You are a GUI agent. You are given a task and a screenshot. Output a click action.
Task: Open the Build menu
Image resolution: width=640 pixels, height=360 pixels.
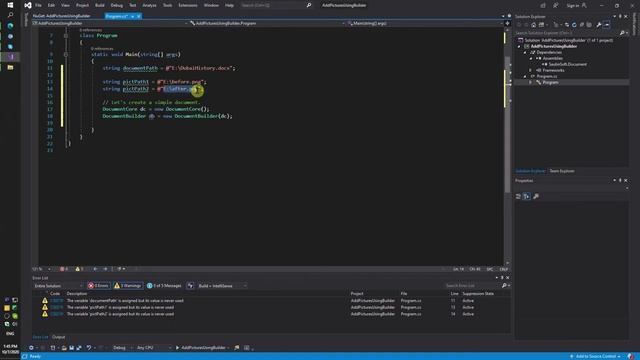point(100,5)
